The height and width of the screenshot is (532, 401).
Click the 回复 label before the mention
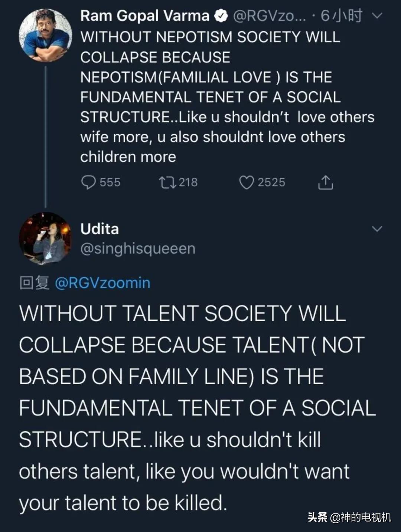(34, 283)
